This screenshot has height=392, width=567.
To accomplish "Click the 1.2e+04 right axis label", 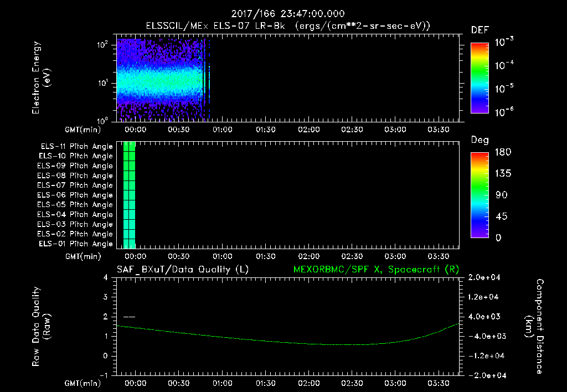I will [x=483, y=297].
